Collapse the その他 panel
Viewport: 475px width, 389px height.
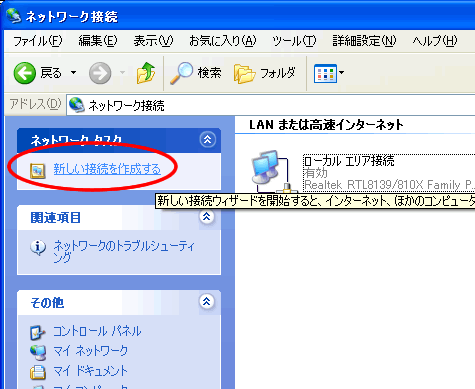pyautogui.click(x=207, y=302)
